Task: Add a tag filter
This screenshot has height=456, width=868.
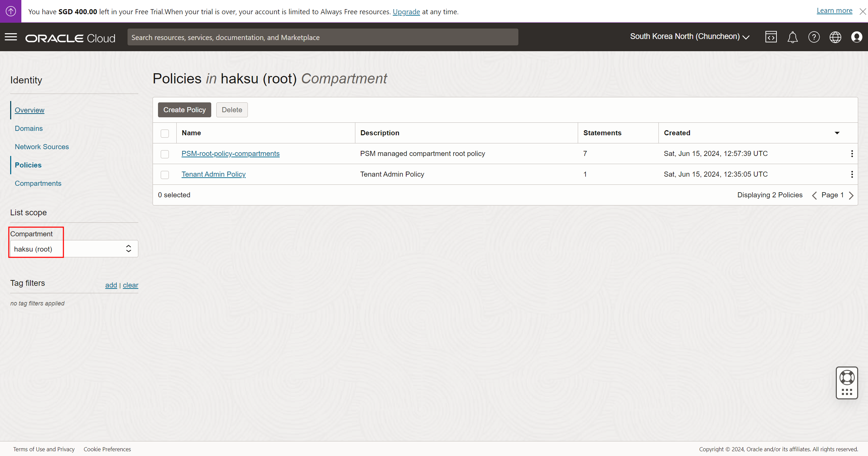Action: pyautogui.click(x=111, y=285)
